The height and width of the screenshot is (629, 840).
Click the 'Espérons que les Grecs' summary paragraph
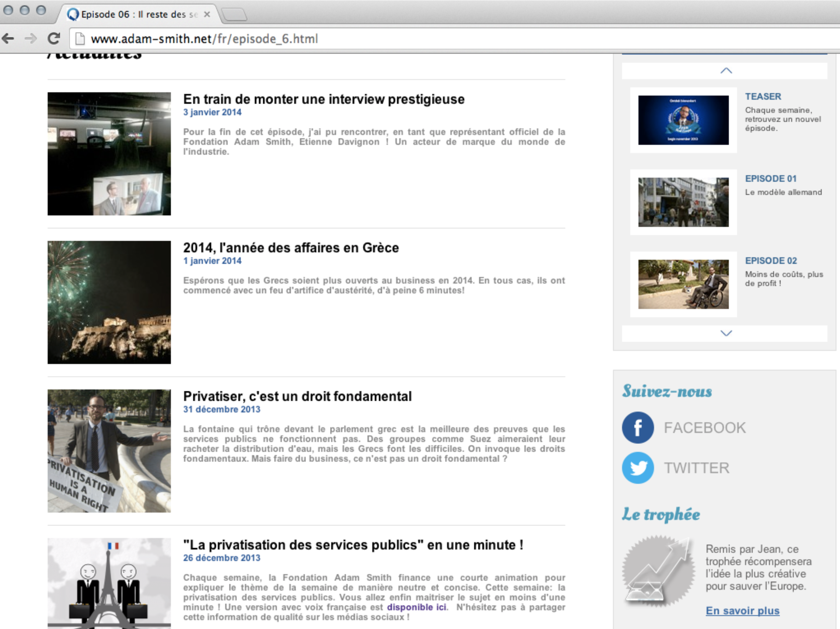coord(374,285)
